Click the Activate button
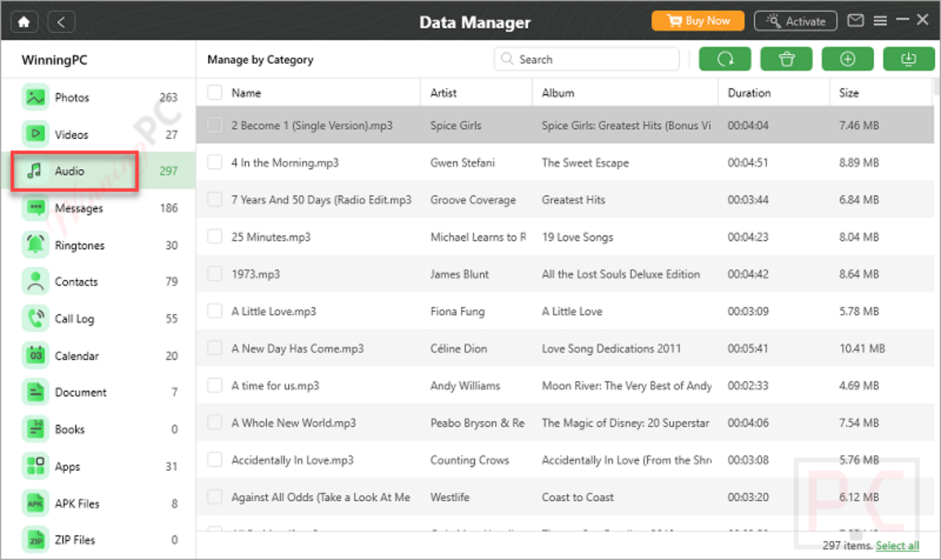Image resolution: width=941 pixels, height=560 pixels. [795, 21]
